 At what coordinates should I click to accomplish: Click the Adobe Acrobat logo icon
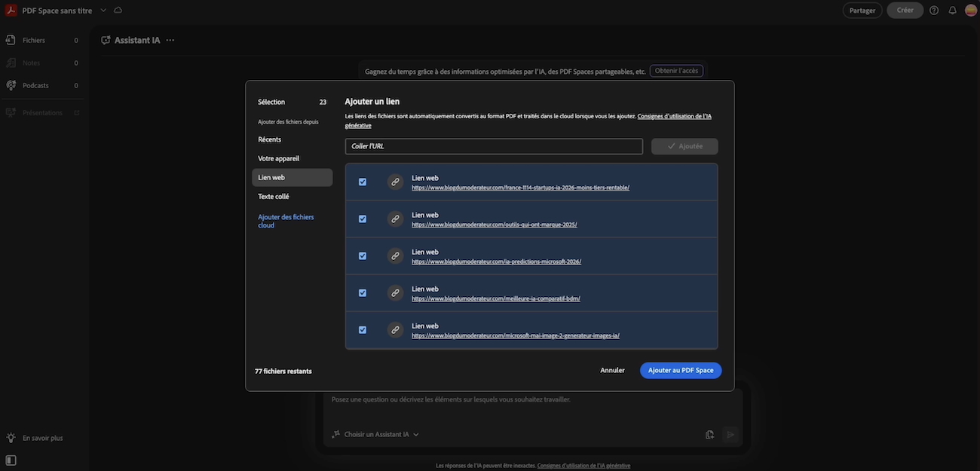tap(11, 11)
